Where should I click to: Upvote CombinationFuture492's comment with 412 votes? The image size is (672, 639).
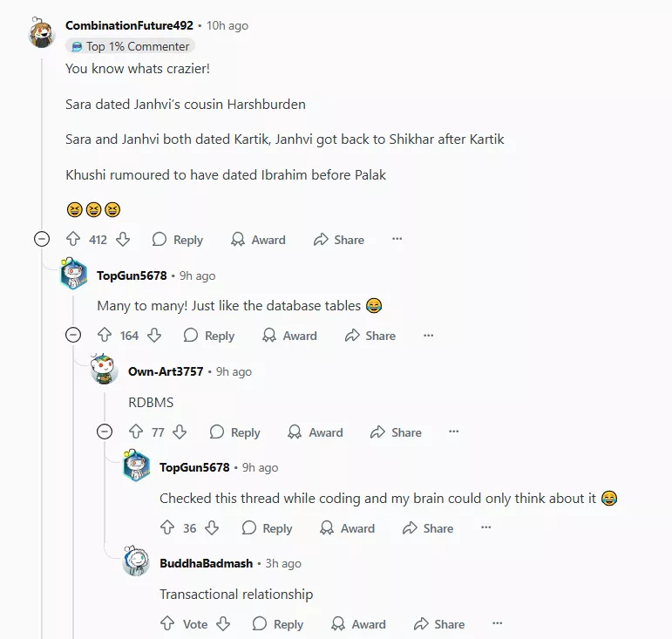(x=73, y=240)
